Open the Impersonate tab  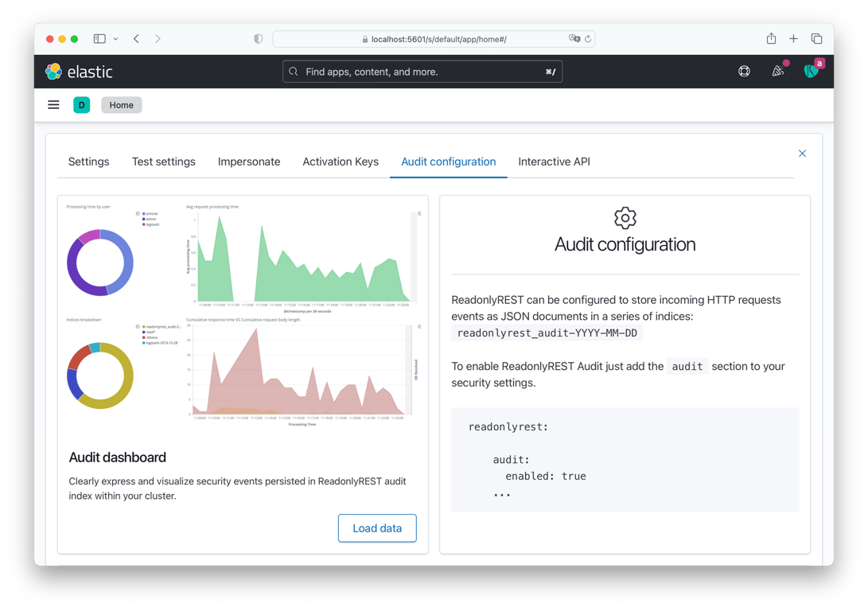[x=248, y=162]
